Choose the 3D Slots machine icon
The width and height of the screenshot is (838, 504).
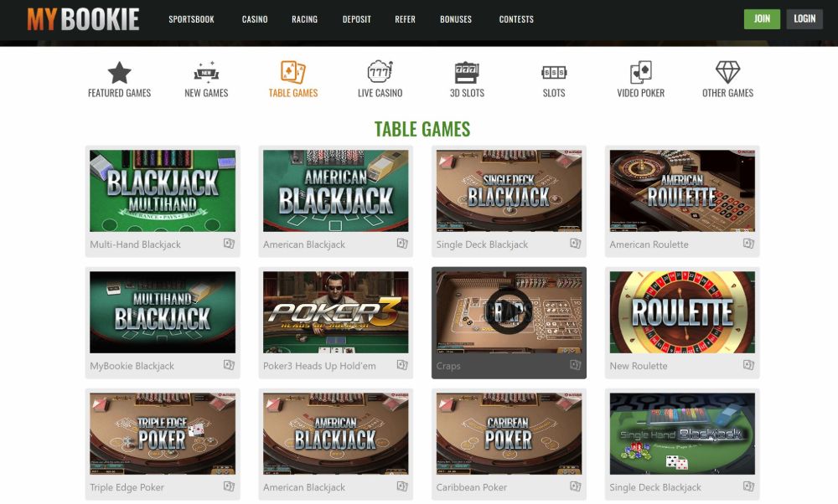click(467, 72)
